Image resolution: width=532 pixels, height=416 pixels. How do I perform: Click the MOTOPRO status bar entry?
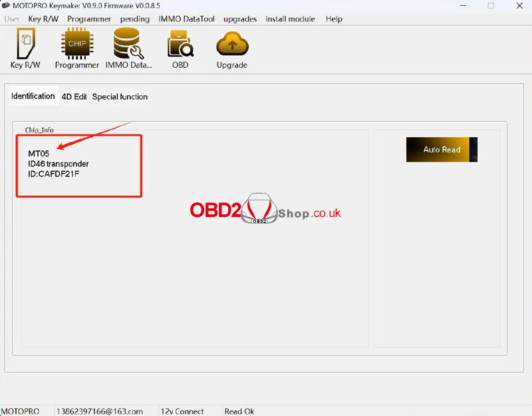pos(21,411)
